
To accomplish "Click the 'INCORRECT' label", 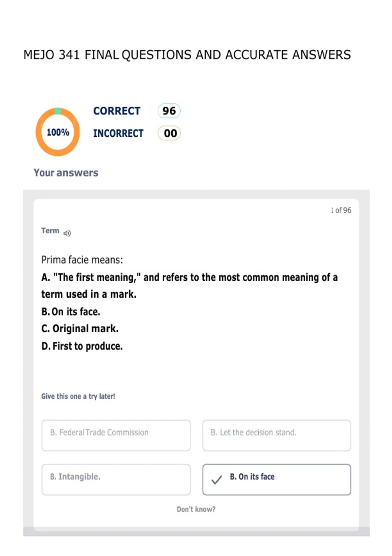I will 118,133.
